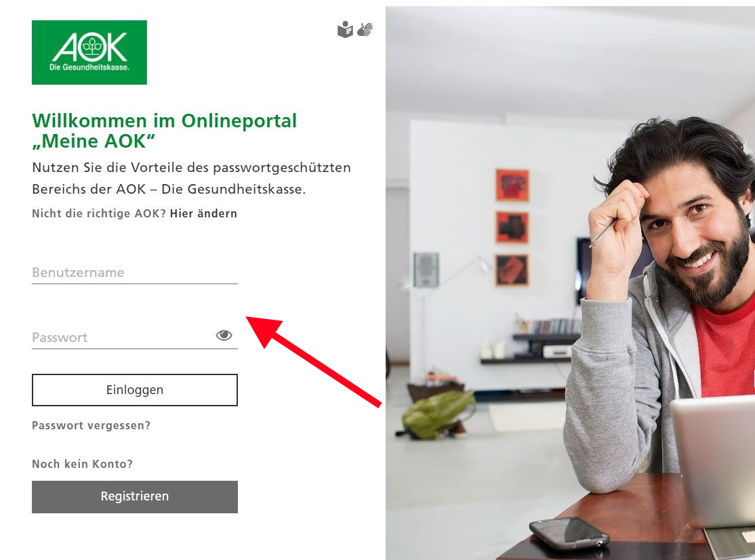Click the green AOK logo
This screenshot has height=560, width=755.
point(89,52)
